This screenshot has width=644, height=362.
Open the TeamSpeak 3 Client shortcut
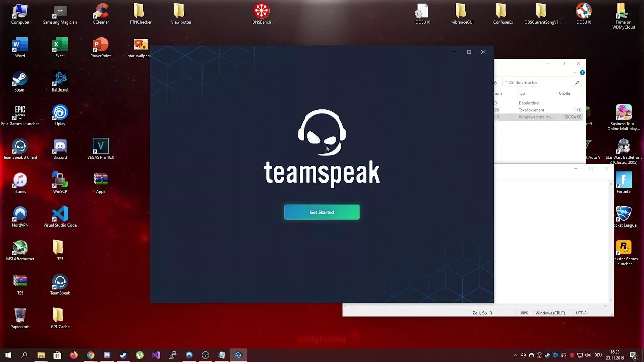[x=20, y=149]
